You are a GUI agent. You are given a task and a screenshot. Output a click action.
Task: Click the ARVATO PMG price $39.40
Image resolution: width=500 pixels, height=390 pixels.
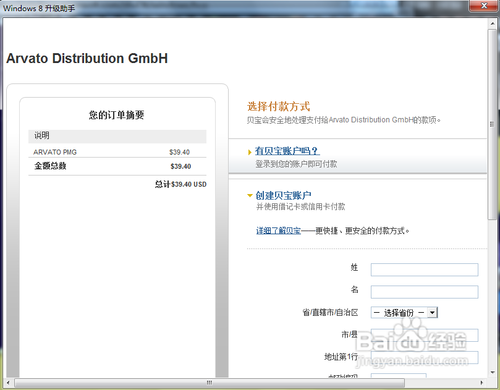pyautogui.click(x=180, y=152)
